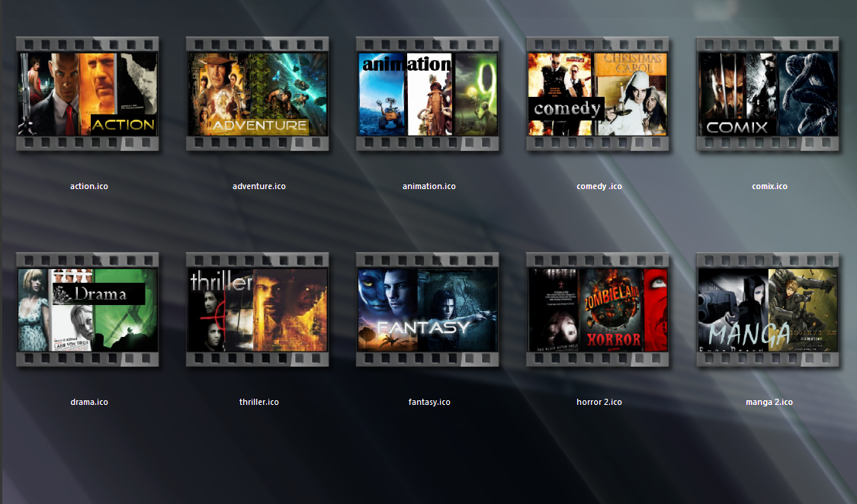
Task: Select the Zombieland Horror film strip icon
Action: 598,310
